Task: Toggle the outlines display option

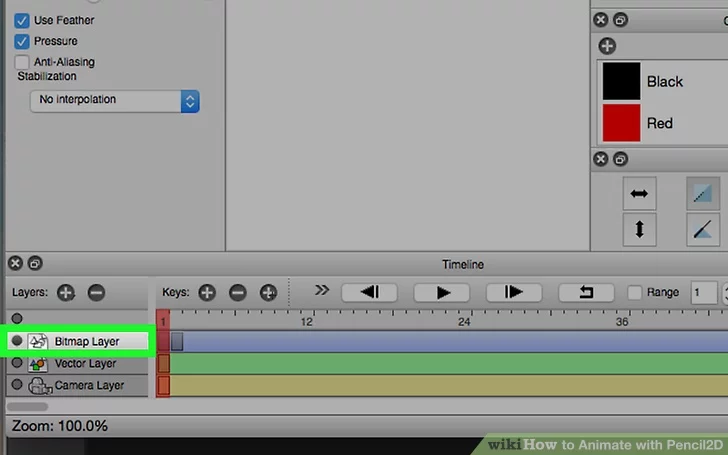Action: (x=703, y=229)
